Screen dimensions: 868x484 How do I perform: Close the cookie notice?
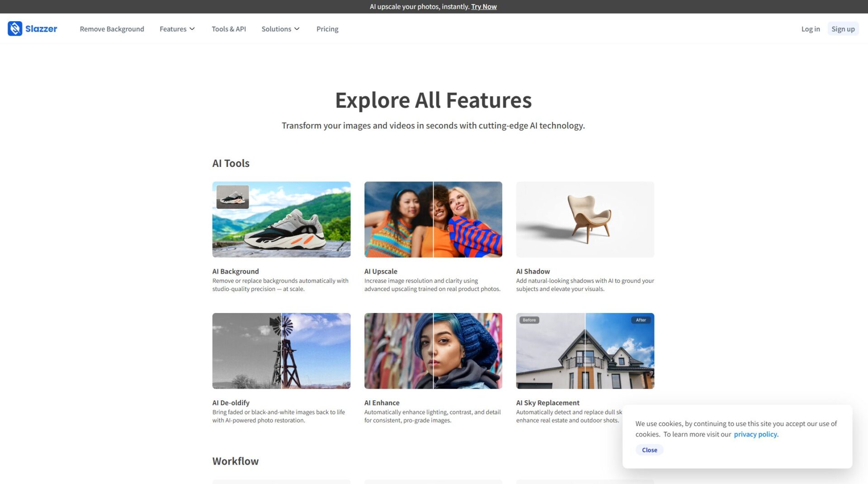coord(650,450)
